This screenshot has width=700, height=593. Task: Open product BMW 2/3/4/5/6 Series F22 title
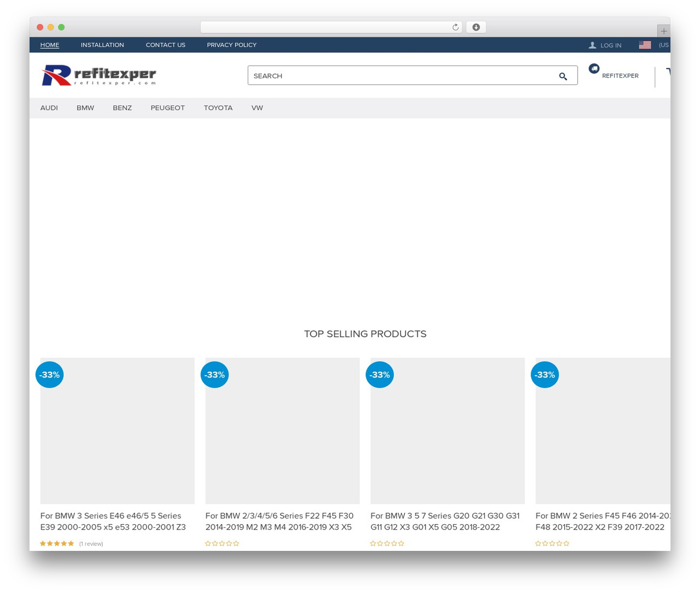tap(279, 521)
